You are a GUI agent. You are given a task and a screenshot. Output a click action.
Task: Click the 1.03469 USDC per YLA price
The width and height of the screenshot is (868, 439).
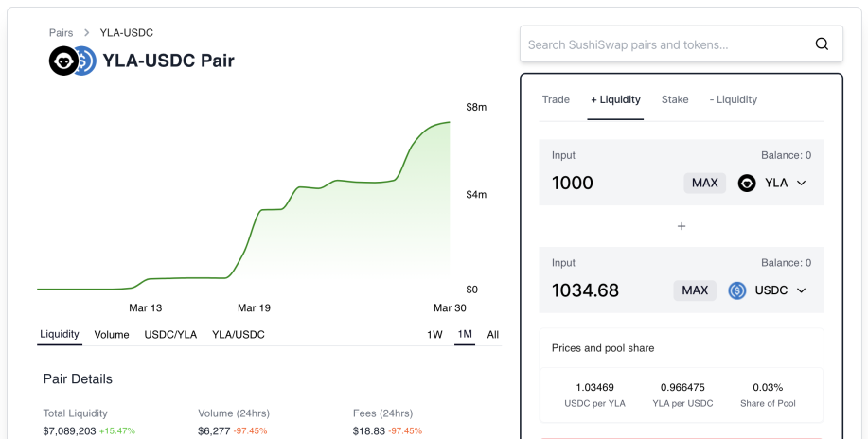[x=594, y=387]
